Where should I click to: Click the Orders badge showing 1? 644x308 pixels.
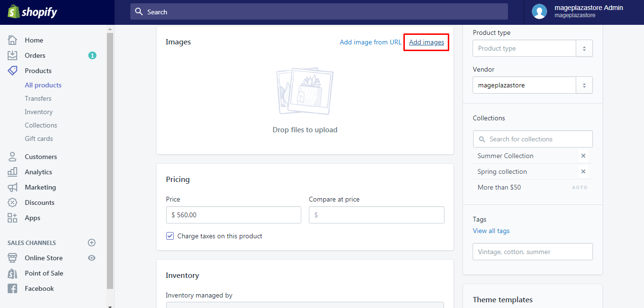coord(92,55)
